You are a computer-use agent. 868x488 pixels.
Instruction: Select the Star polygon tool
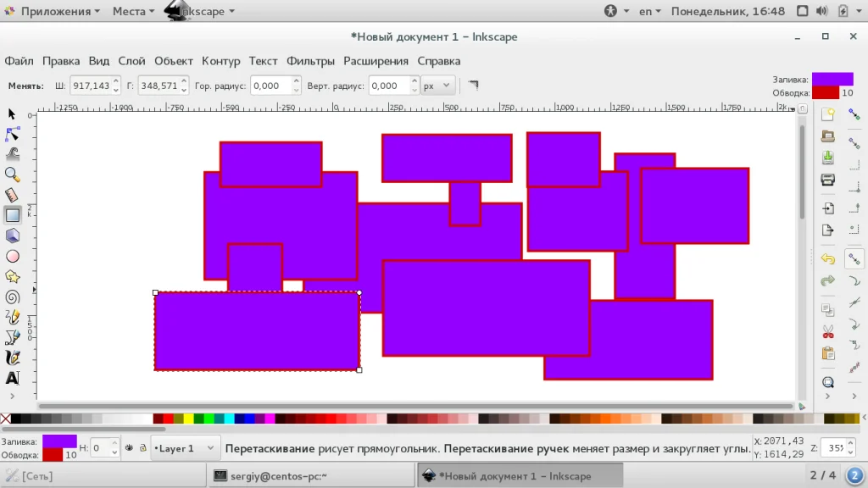(x=12, y=277)
